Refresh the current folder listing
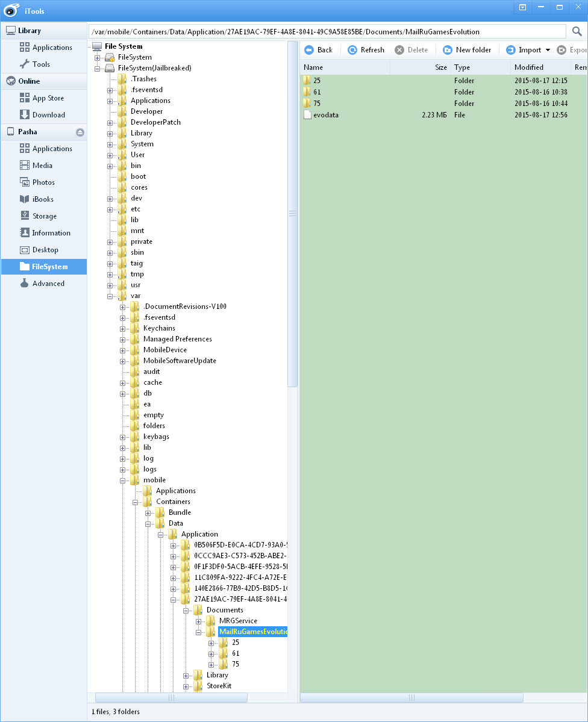 [x=366, y=50]
